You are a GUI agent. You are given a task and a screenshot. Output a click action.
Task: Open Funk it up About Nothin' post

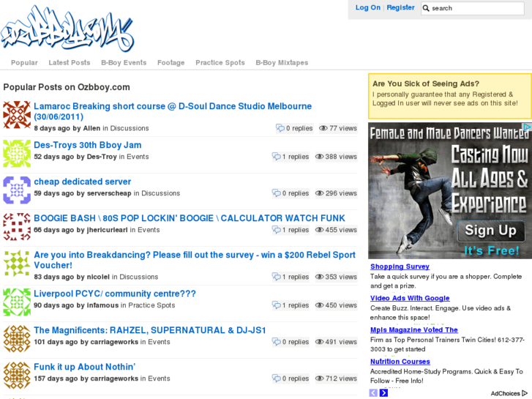tap(84, 367)
